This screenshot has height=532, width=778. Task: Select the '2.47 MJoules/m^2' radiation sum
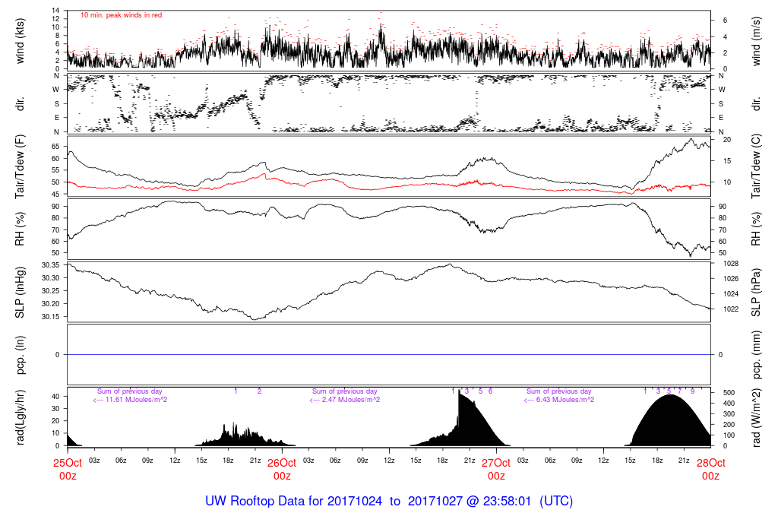point(351,400)
